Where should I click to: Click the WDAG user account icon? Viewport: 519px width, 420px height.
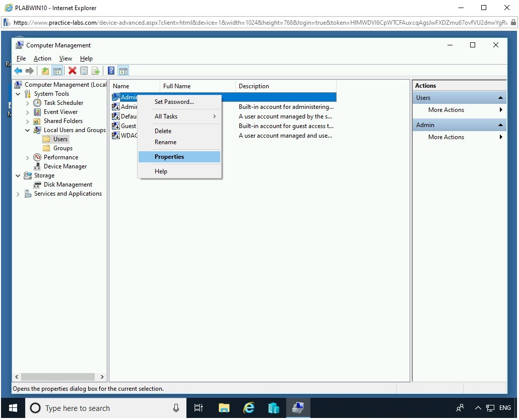click(115, 136)
